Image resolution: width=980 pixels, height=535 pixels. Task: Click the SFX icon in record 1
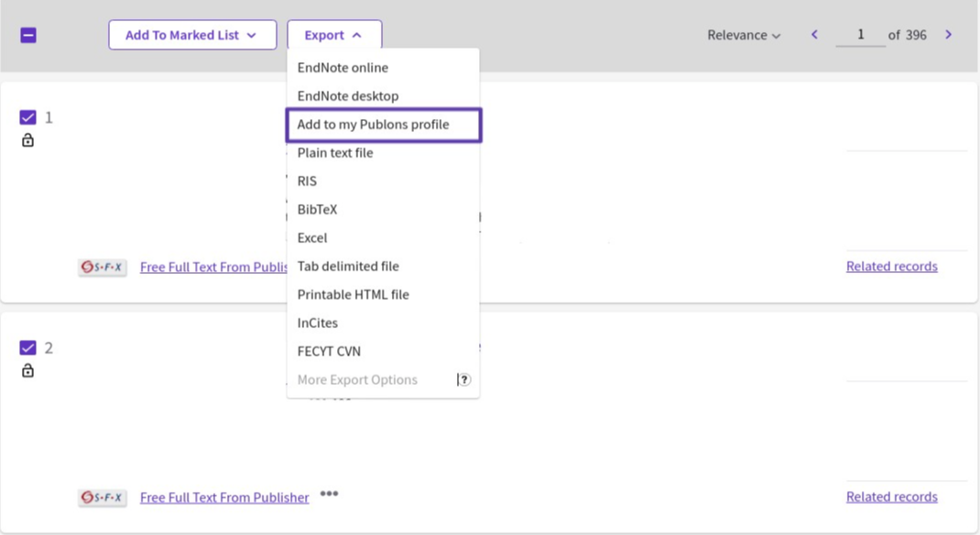point(103,267)
